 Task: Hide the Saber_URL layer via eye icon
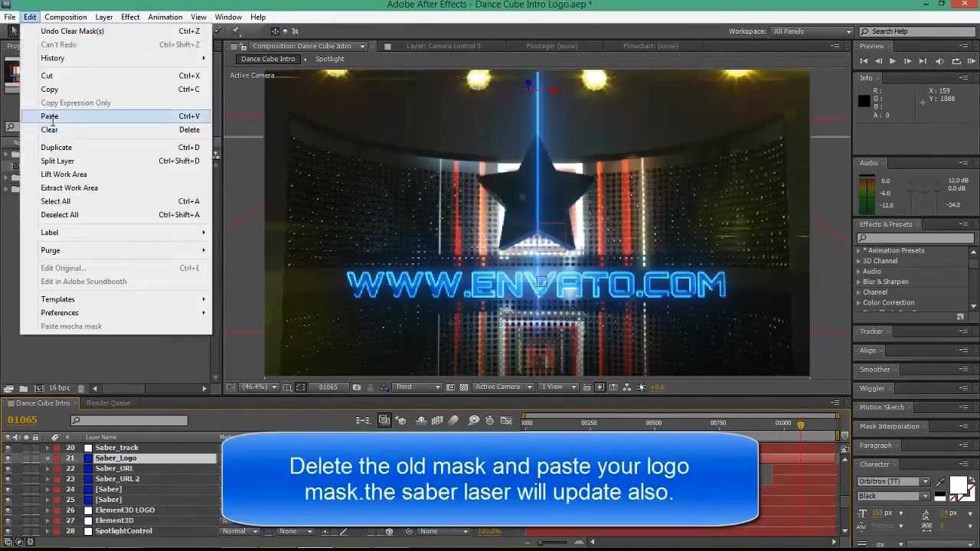(8, 468)
